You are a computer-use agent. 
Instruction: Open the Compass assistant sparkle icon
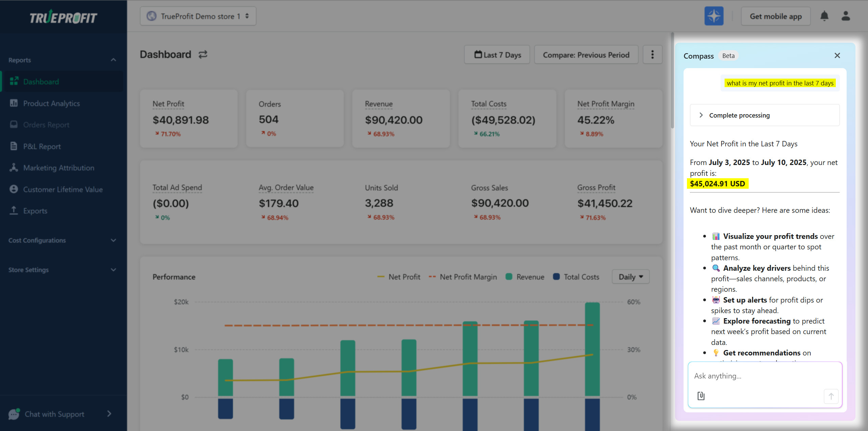(x=713, y=16)
